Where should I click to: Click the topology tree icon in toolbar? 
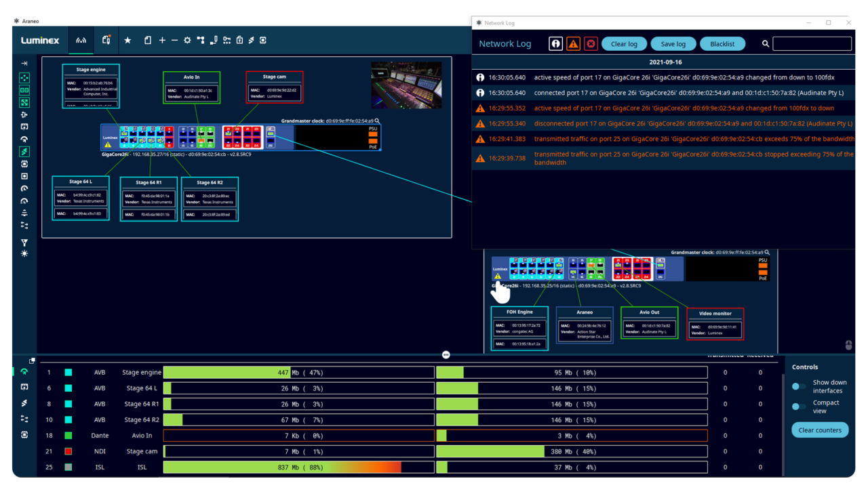(201, 41)
